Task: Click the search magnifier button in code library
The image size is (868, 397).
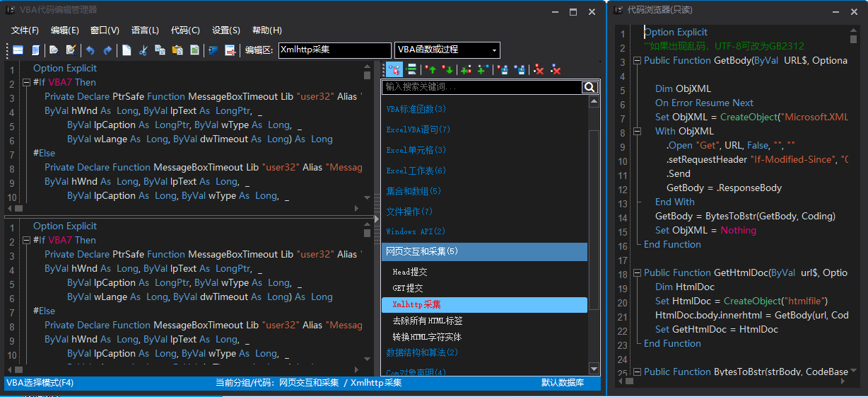Action: (x=590, y=87)
